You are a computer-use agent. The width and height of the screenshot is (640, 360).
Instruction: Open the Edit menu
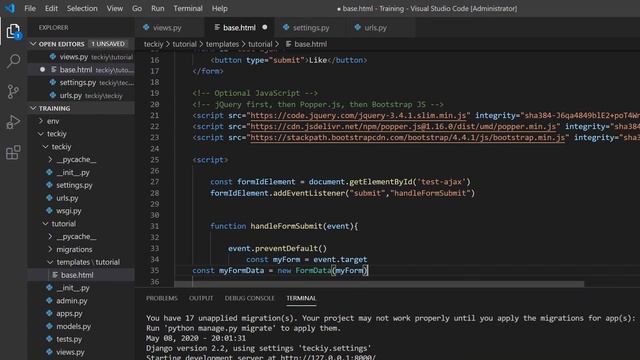(x=51, y=8)
